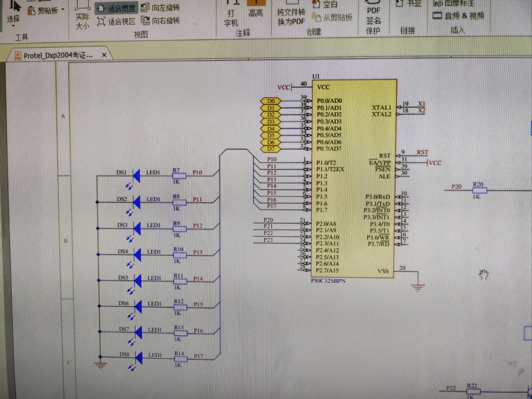Click the ALE pin name
The image size is (532, 399).
[x=384, y=176]
